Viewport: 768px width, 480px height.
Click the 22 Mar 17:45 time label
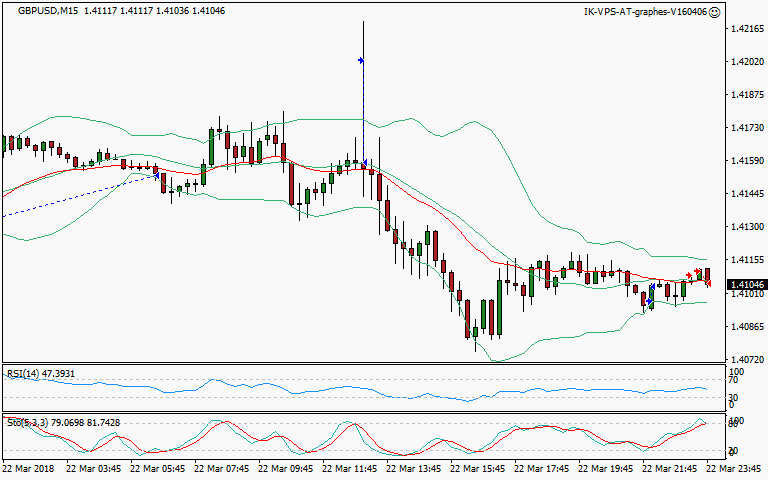(x=542, y=468)
